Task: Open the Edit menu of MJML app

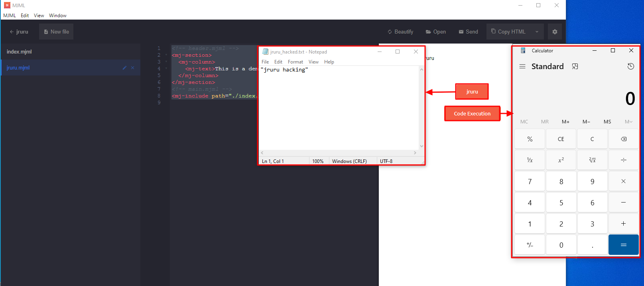Action: [25, 16]
